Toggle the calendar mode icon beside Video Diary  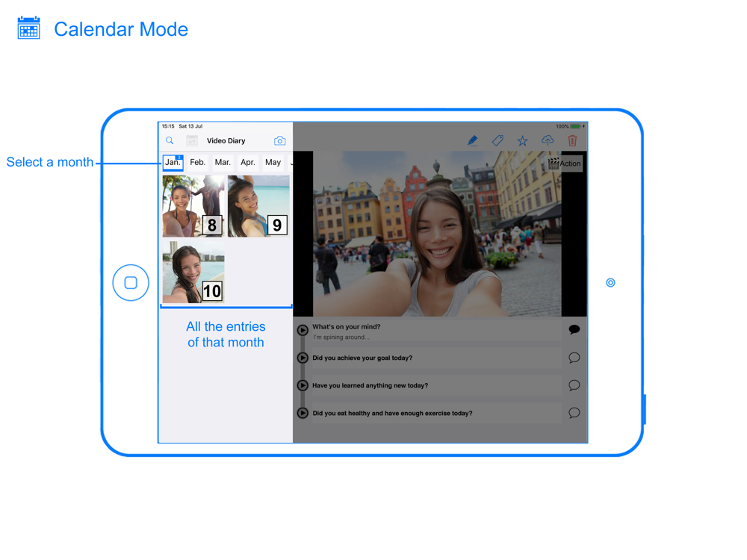pos(192,140)
